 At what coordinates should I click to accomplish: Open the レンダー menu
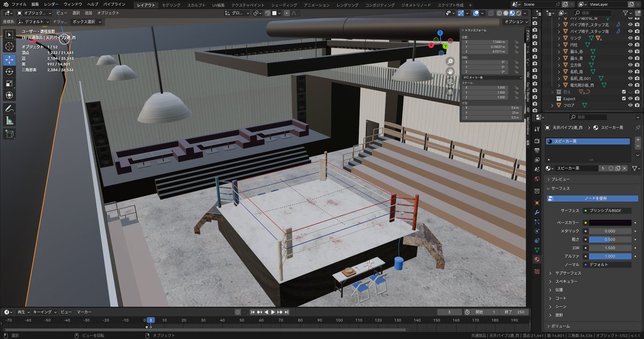point(52,4)
